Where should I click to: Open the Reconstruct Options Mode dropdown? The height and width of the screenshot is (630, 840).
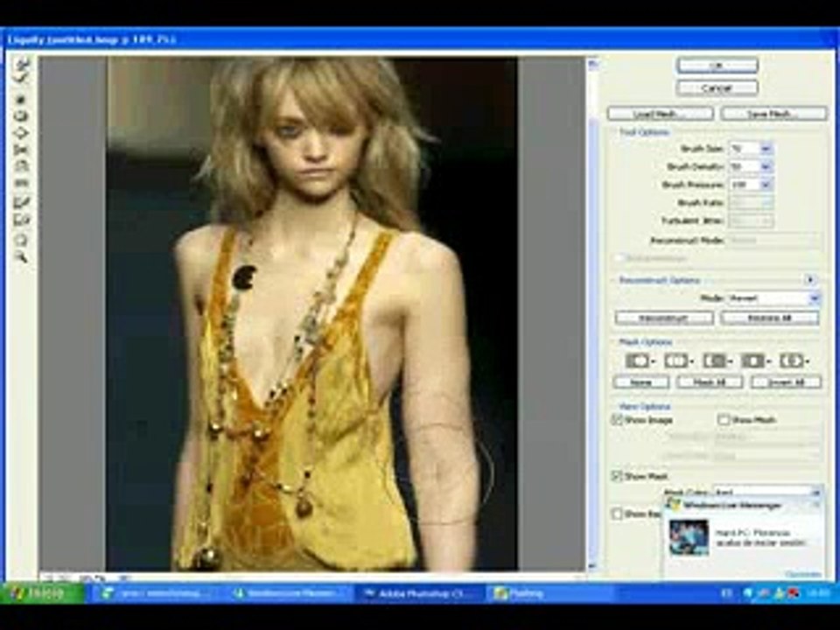(773, 297)
